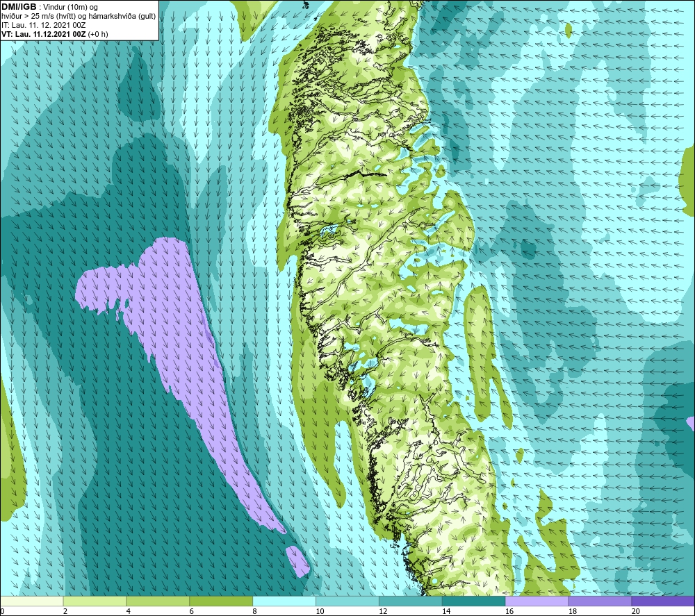This screenshot has width=695, height=616.
Task: Click the teal 12–14 legend swatch
Action: pyautogui.click(x=411, y=601)
